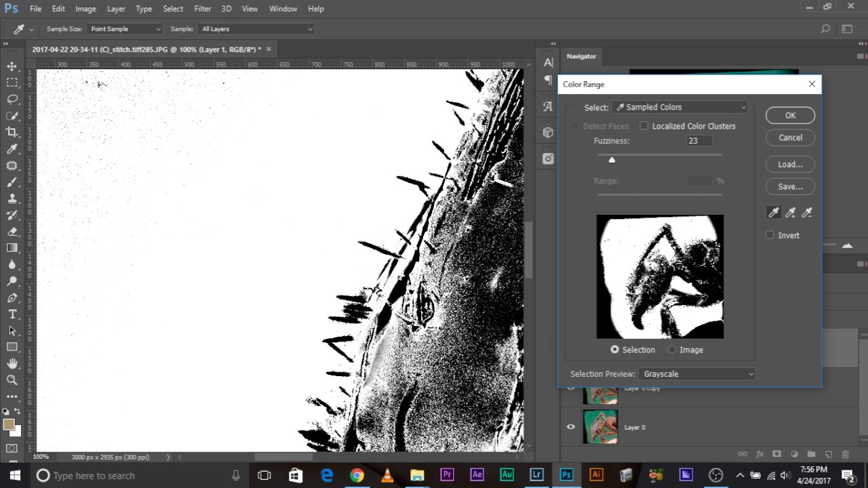868x488 pixels.
Task: Click the Layer 0 thumbnail
Action: [x=600, y=427]
